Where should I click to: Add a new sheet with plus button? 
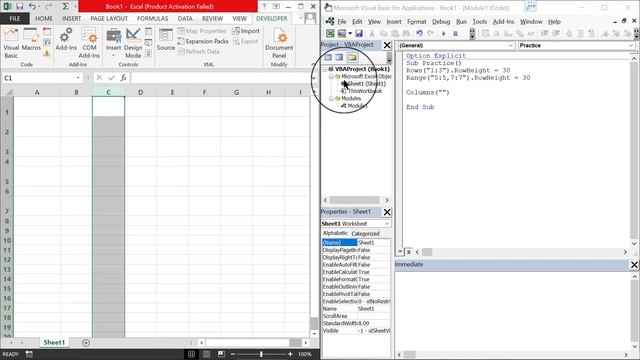click(86, 343)
